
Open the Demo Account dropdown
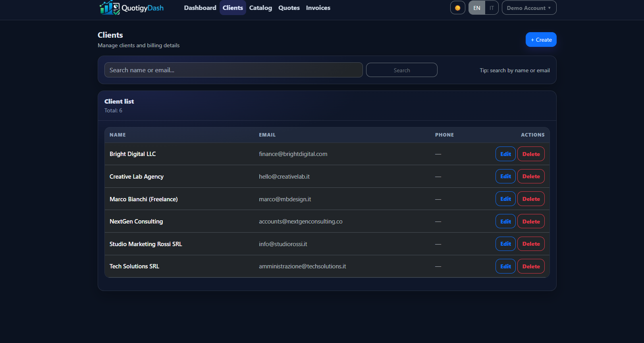(529, 8)
